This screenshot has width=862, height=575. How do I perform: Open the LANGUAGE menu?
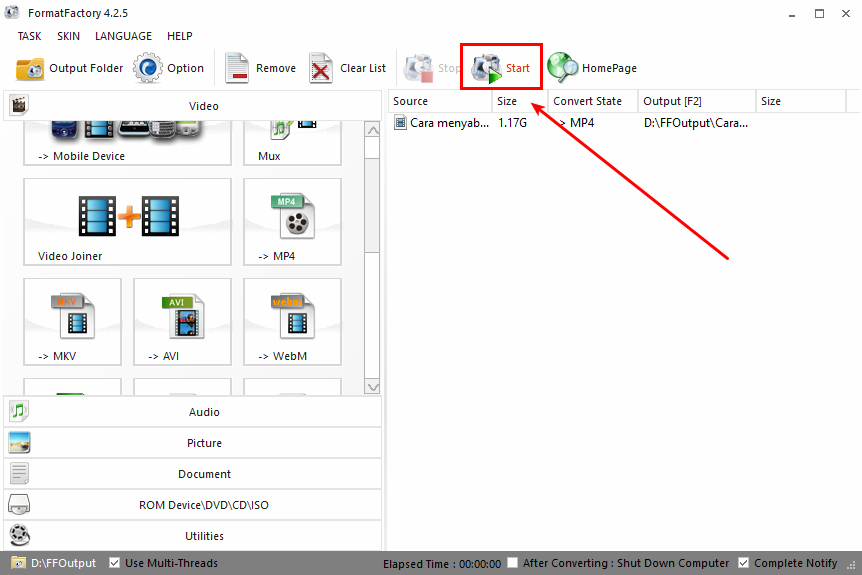coord(123,36)
